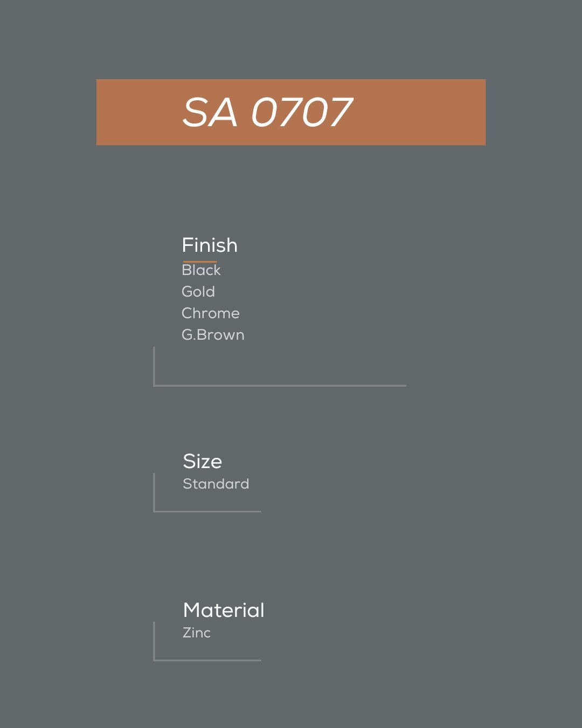Select the Chrome finish option
582x728 pixels.
click(x=211, y=313)
